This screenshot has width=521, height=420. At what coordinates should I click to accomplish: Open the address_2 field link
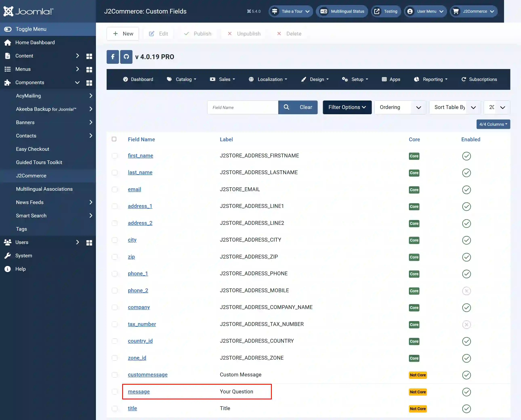tap(140, 223)
